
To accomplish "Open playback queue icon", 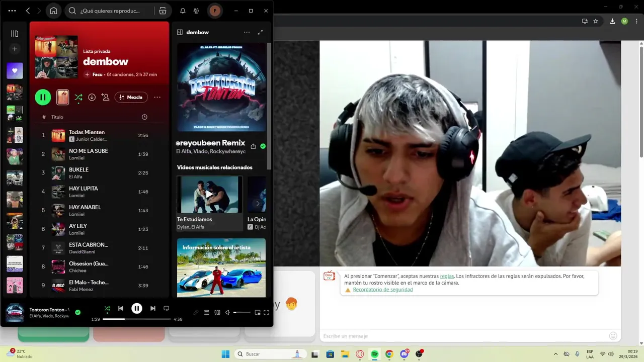I will 206,312.
